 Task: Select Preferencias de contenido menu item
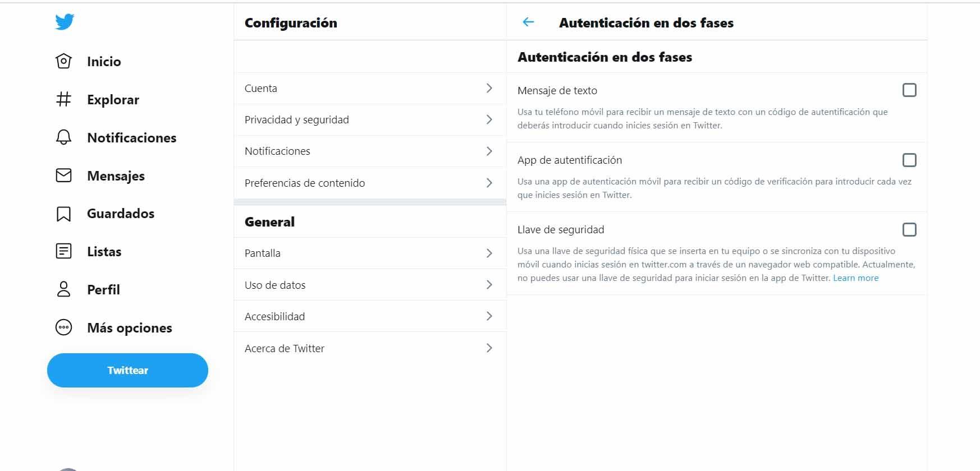(x=305, y=183)
